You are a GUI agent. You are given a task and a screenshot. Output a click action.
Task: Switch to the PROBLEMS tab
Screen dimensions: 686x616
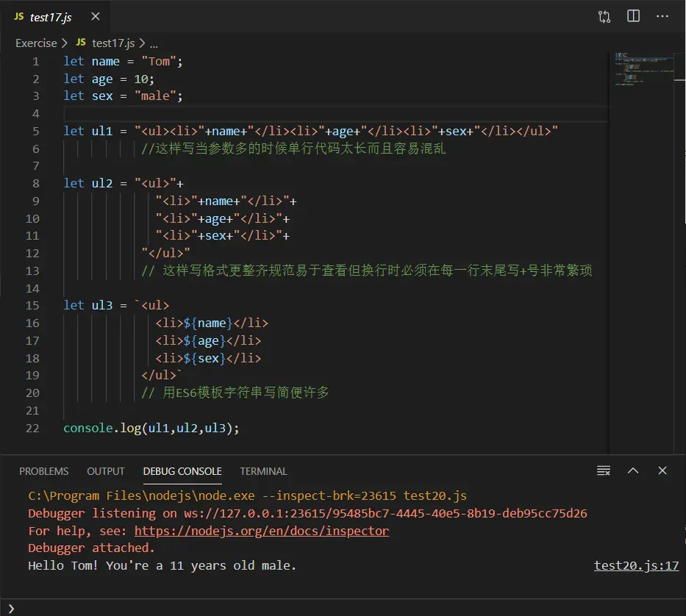(43, 471)
